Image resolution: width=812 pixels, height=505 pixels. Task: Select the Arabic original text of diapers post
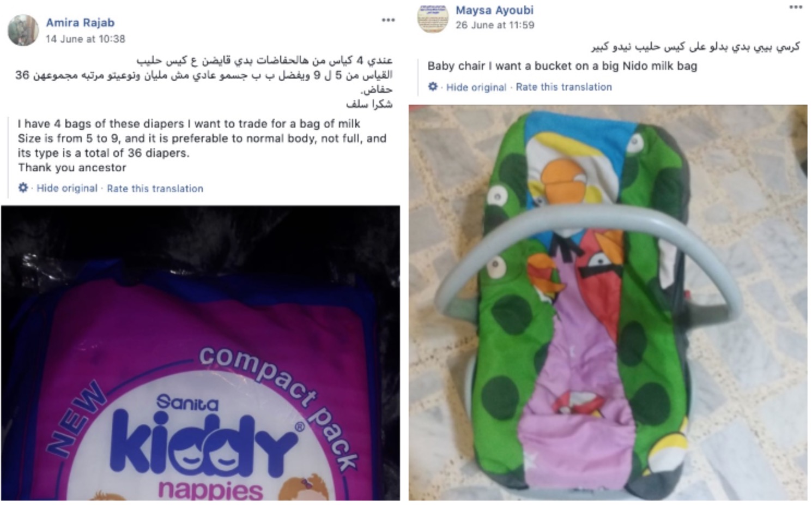pyautogui.click(x=204, y=82)
